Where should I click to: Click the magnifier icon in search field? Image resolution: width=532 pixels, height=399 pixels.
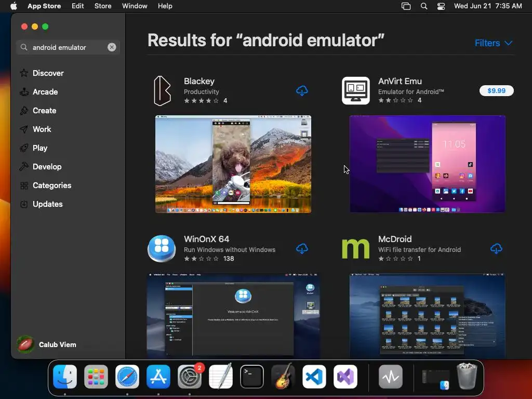click(x=24, y=47)
